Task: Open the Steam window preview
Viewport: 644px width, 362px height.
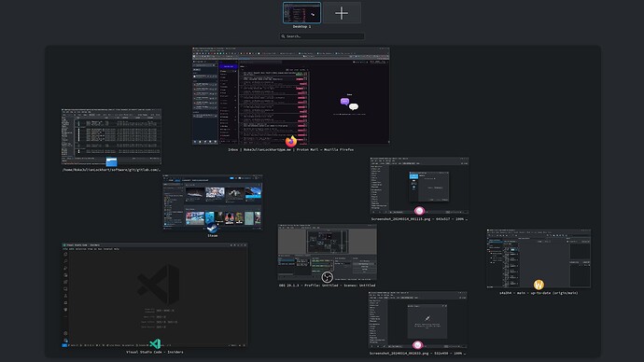Action: (x=213, y=202)
